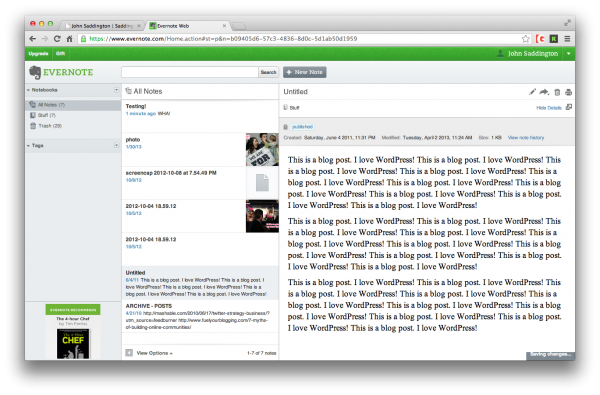Viewport: 600px width, 395px height.
Task: Open the 'Untitled' note in list
Action: (200, 283)
